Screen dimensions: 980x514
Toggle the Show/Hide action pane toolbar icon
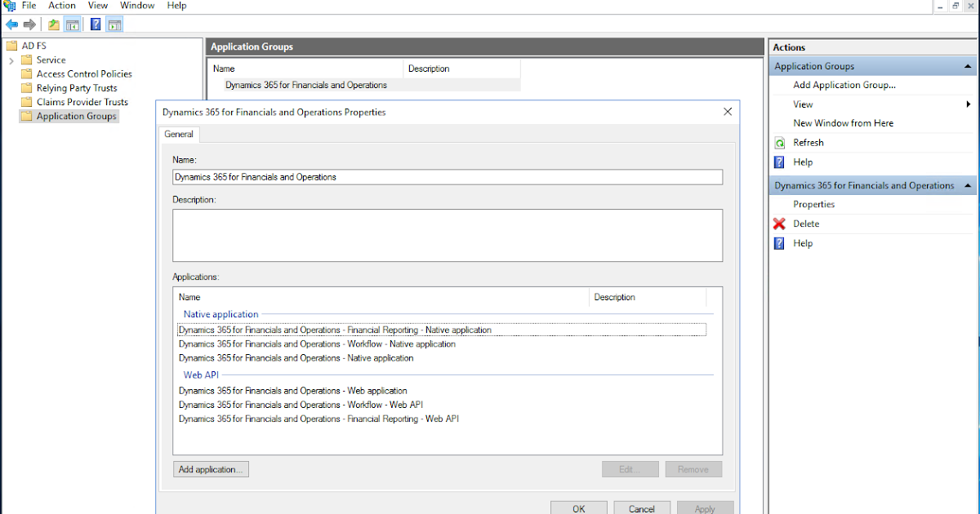point(114,24)
